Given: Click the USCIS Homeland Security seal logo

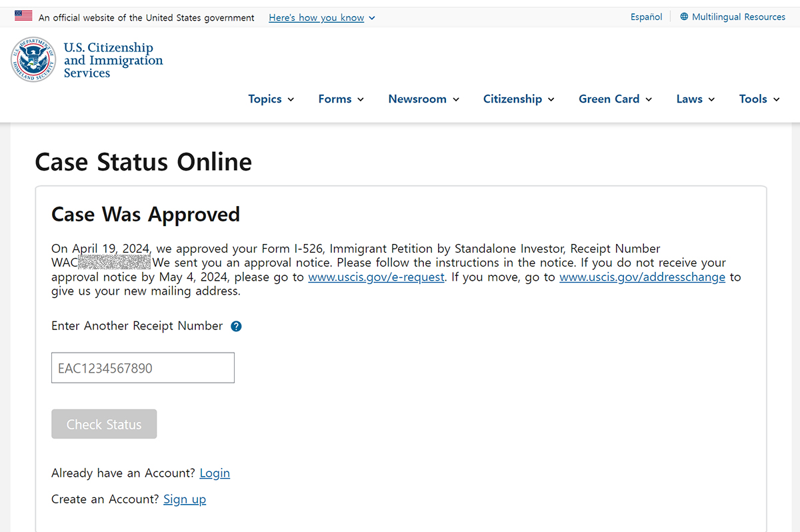Looking at the screenshot, I should [x=33, y=59].
